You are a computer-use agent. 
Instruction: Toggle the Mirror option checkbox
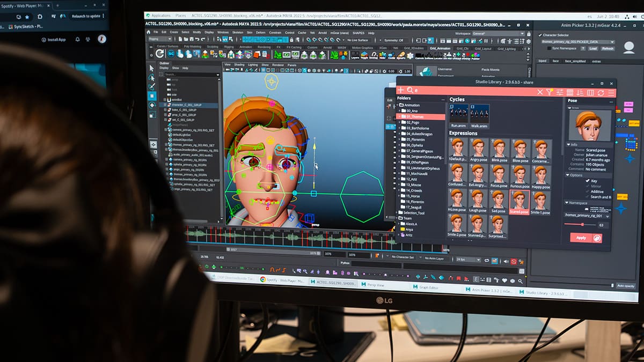coord(587,186)
